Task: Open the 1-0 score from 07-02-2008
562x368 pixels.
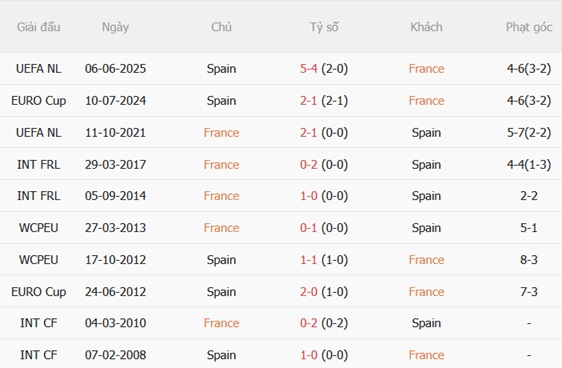Action: [x=309, y=355]
